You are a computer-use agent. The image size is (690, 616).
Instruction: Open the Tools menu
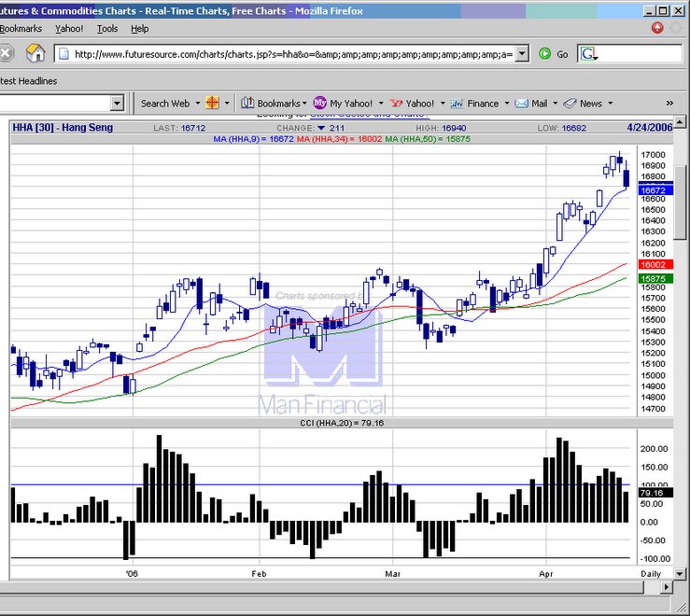[x=107, y=29]
